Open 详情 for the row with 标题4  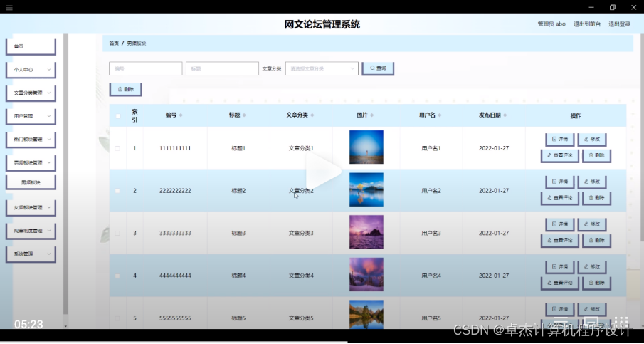pyautogui.click(x=560, y=267)
